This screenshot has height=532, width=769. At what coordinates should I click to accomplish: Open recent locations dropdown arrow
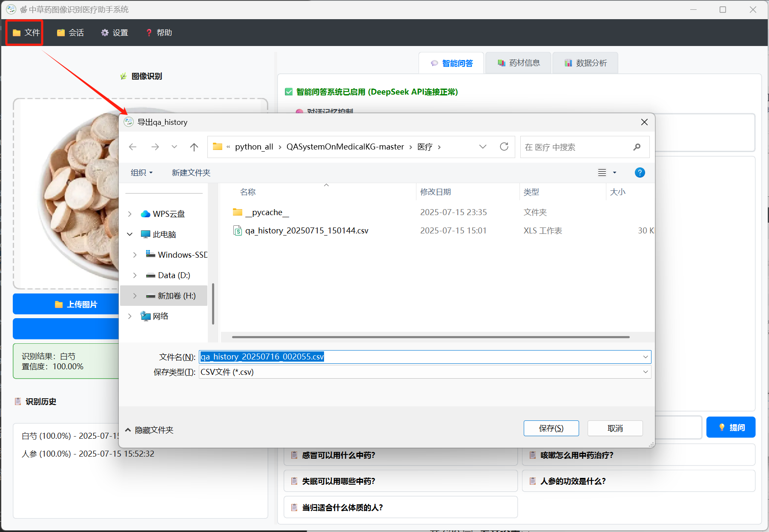pos(174,147)
